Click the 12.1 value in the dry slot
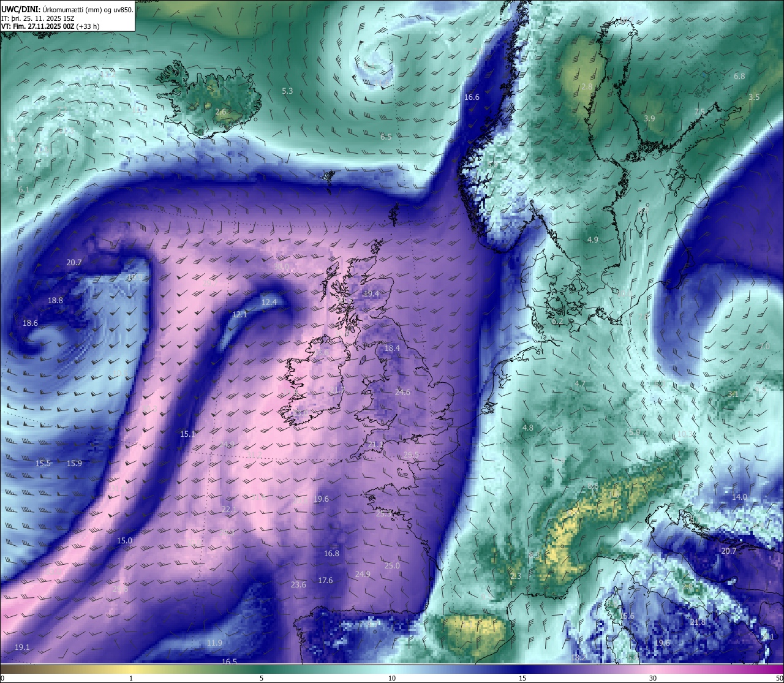The height and width of the screenshot is (683, 784). click(x=240, y=315)
